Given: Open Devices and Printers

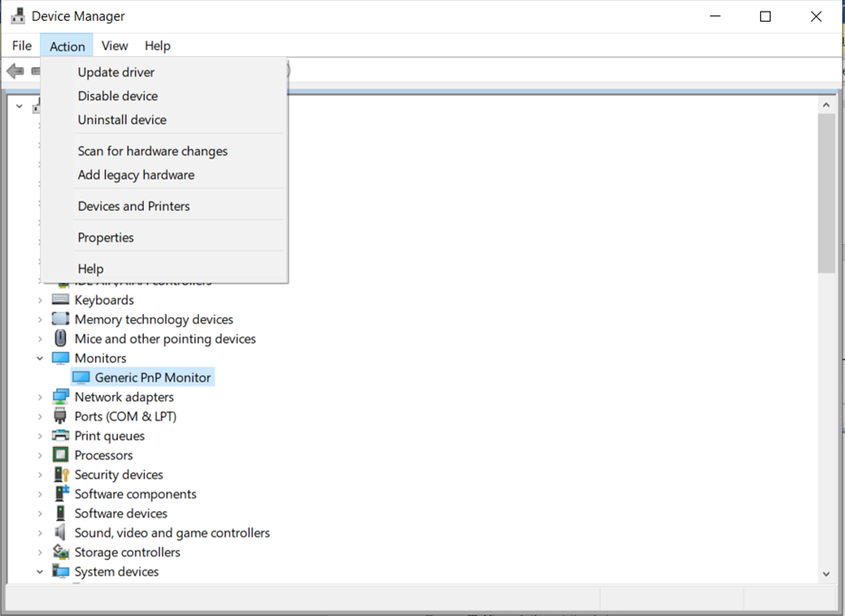Looking at the screenshot, I should tap(133, 205).
